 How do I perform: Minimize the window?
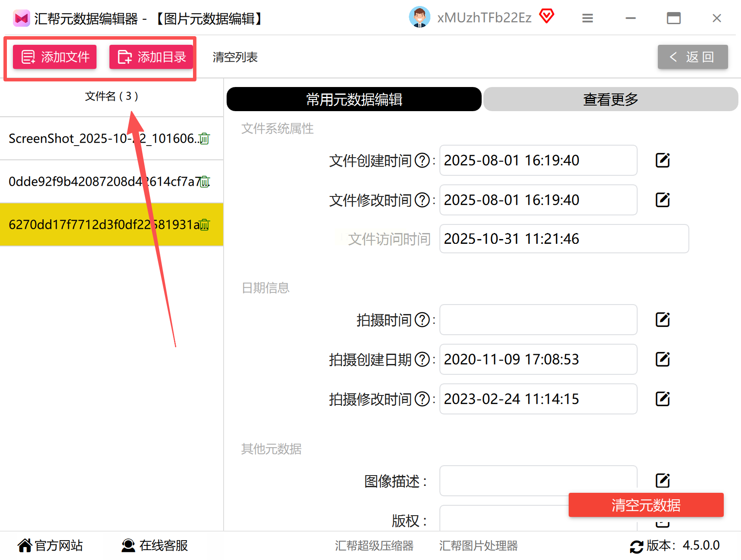[631, 18]
